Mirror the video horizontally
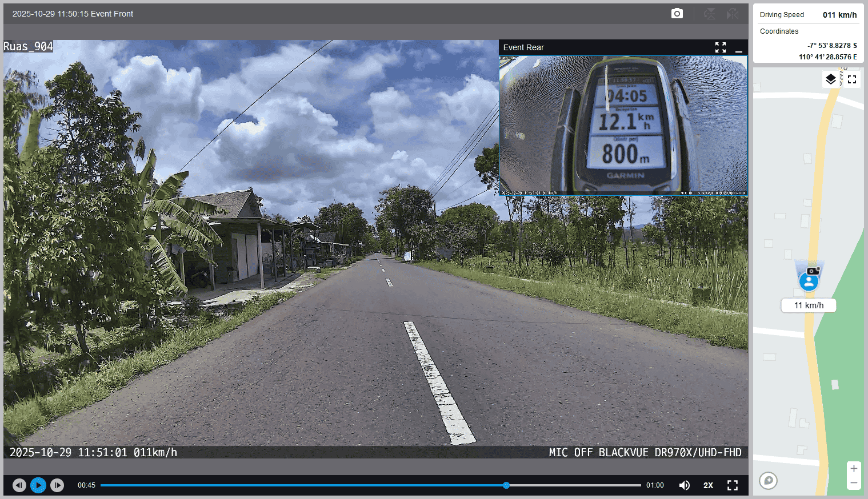The width and height of the screenshot is (868, 499). 733,14
